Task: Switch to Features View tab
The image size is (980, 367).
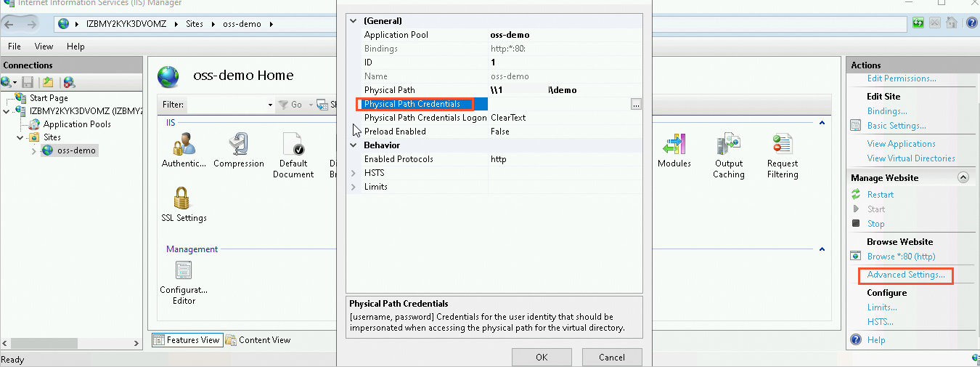Action: pos(186,339)
